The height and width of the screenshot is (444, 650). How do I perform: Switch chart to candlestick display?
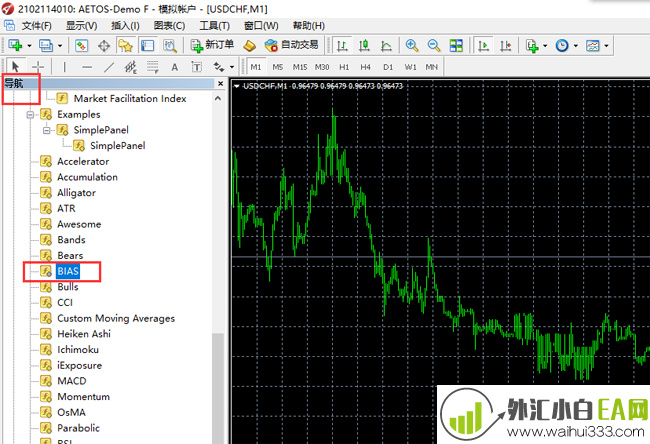point(364,45)
